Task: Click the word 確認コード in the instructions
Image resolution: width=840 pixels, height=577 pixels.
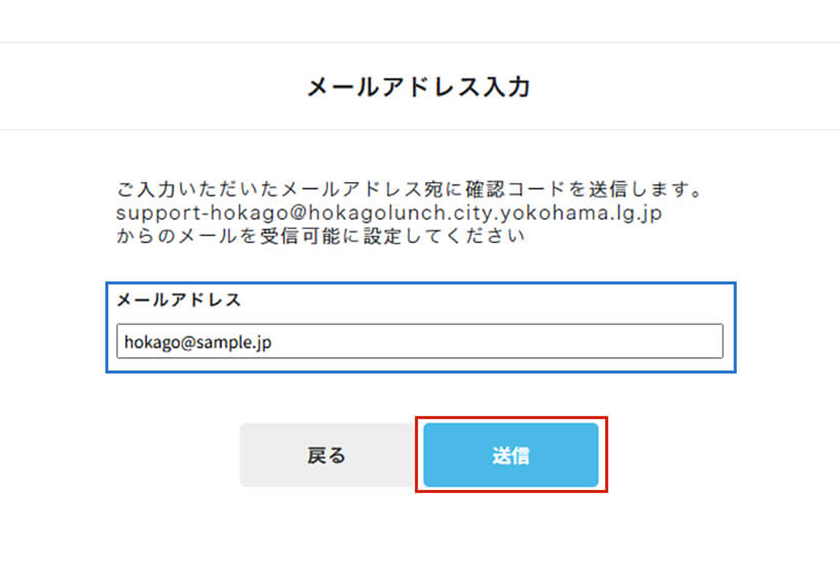Action: point(515,189)
